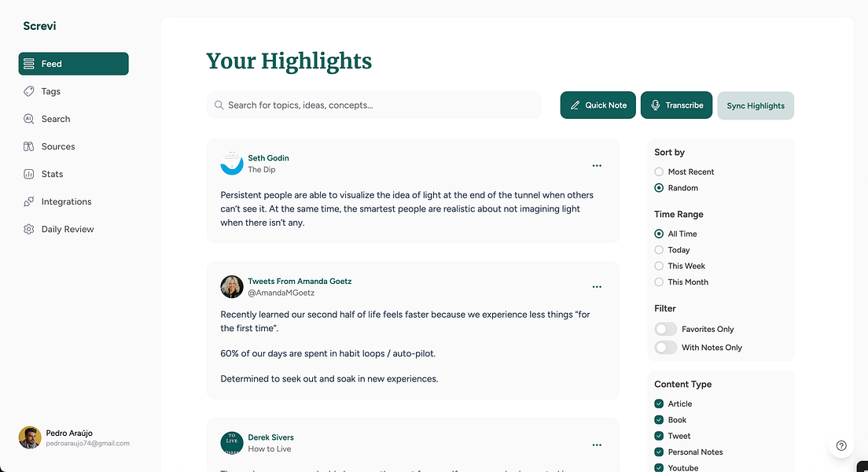Screen dimensions: 868x472
Task: Click the help question mark icon
Action: pos(841,445)
